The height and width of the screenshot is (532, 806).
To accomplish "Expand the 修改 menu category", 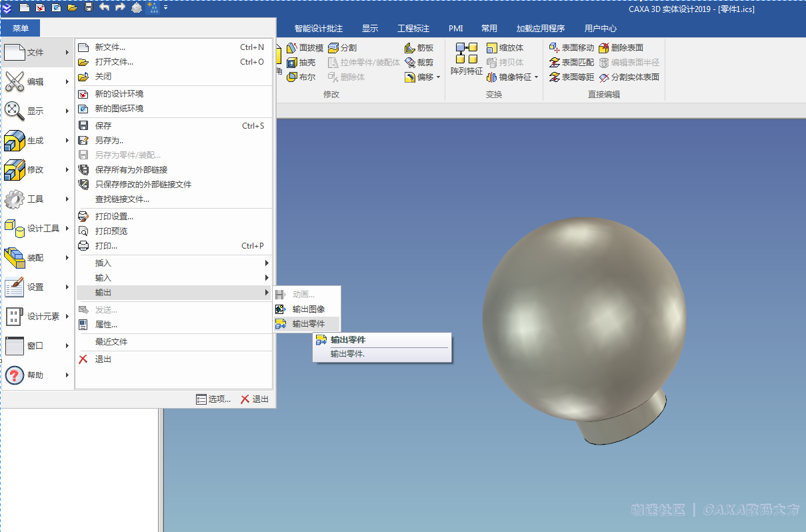I will pyautogui.click(x=38, y=170).
